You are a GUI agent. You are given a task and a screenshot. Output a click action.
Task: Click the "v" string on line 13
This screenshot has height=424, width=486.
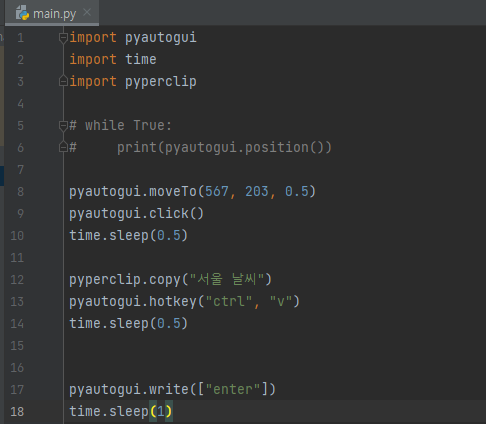point(281,302)
